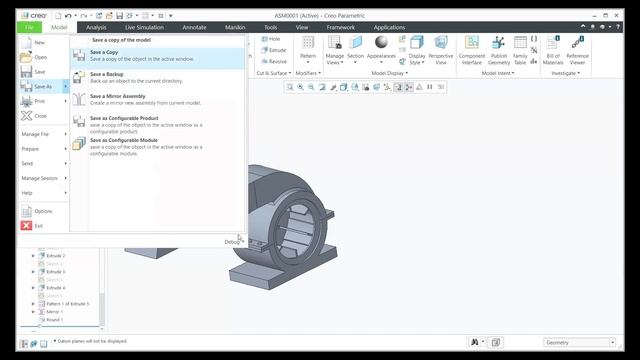Click the Undo arrow in quick access toolbar
640x360 pixels.
[x=68, y=16]
